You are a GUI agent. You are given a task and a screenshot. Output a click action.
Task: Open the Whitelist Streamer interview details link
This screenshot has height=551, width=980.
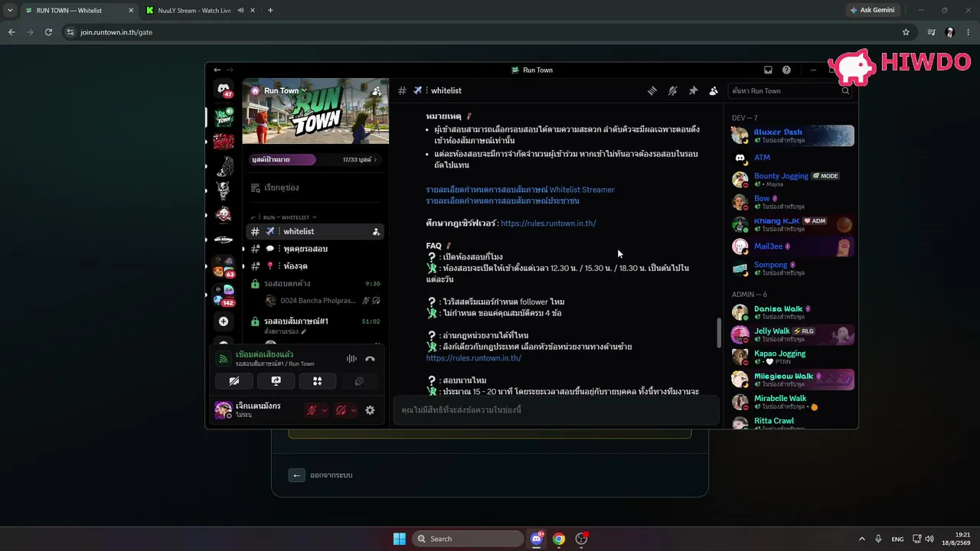coord(520,189)
